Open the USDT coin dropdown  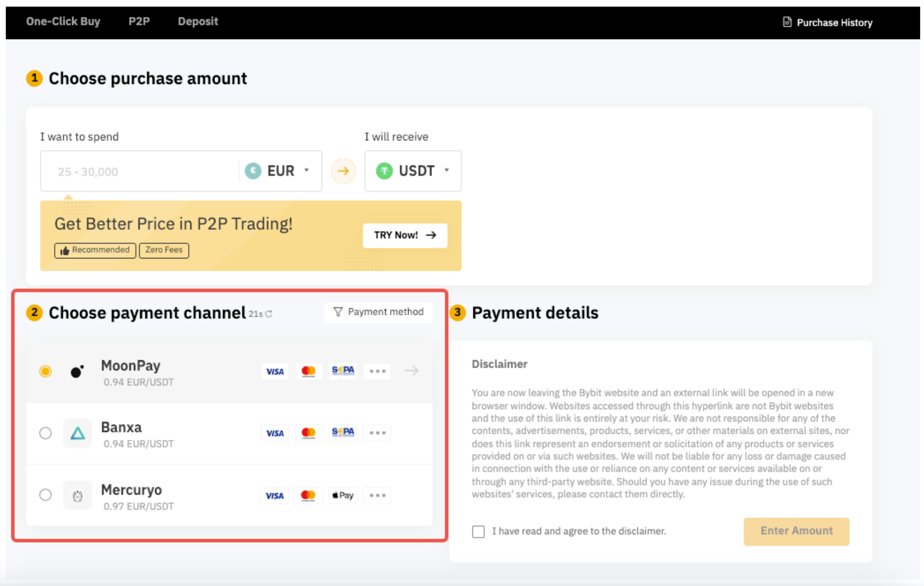pyautogui.click(x=413, y=171)
